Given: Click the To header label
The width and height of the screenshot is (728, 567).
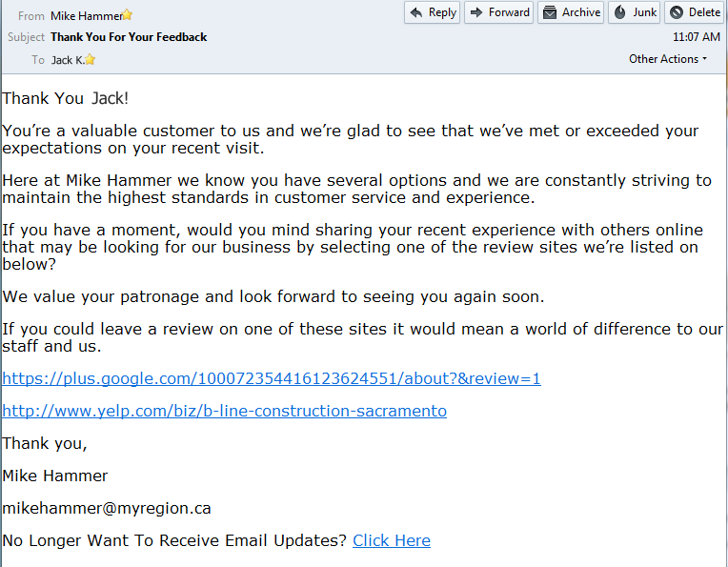Looking at the screenshot, I should (38, 60).
